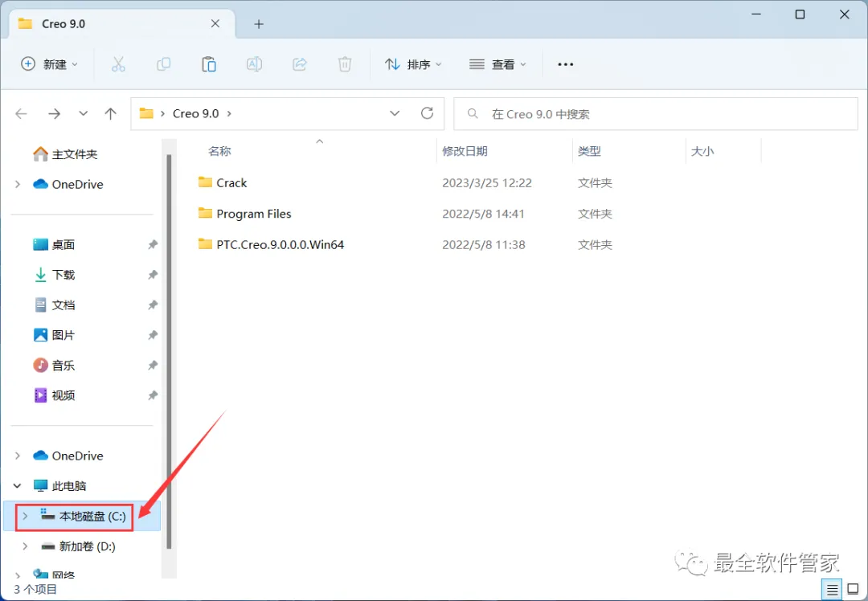The width and height of the screenshot is (868, 601).
Task: Open the 新建 dropdown menu
Action: tap(50, 64)
